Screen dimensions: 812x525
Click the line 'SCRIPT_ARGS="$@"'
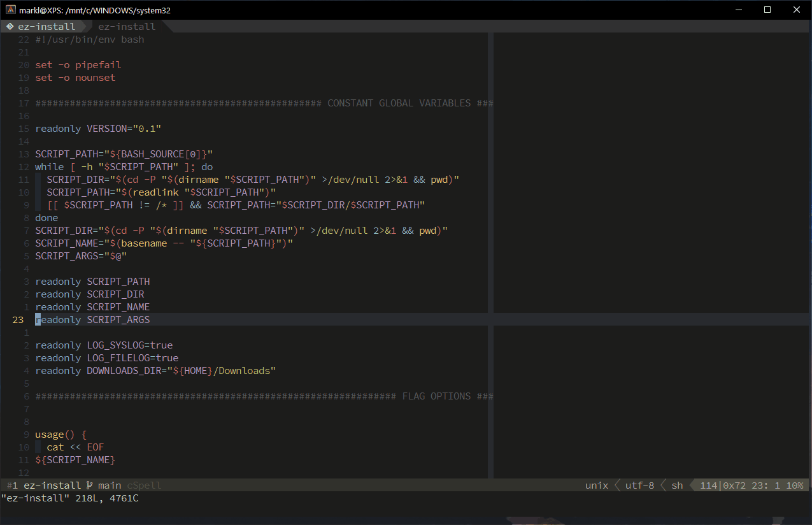(x=81, y=256)
